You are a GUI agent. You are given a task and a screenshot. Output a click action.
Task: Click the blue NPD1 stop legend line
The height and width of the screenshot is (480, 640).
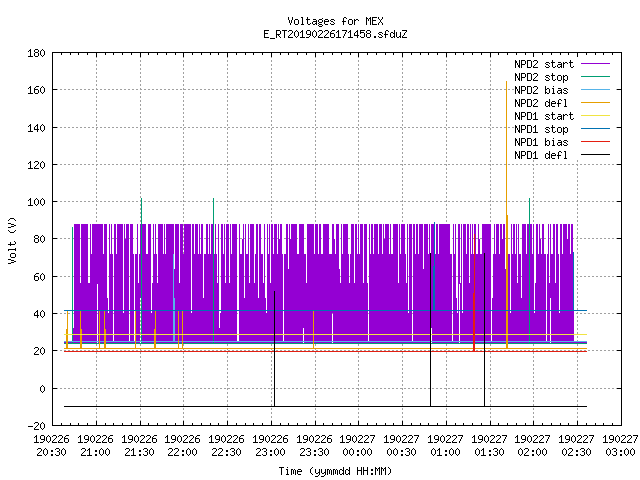(x=595, y=129)
